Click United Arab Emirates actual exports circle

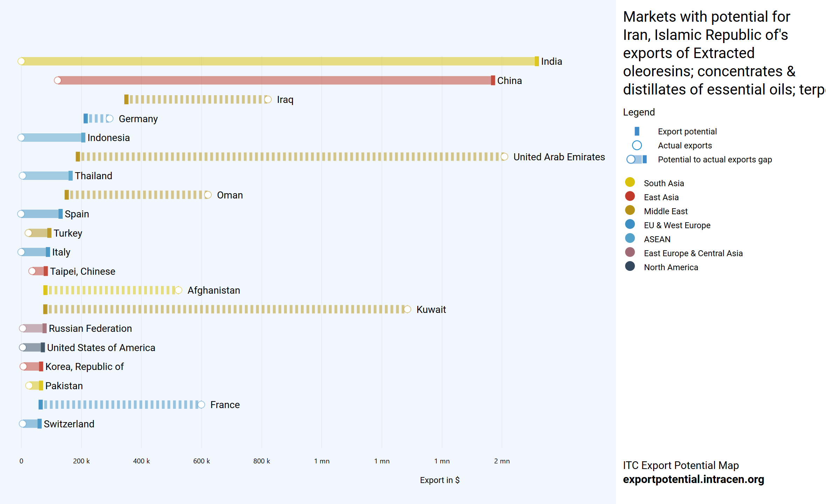pos(504,157)
